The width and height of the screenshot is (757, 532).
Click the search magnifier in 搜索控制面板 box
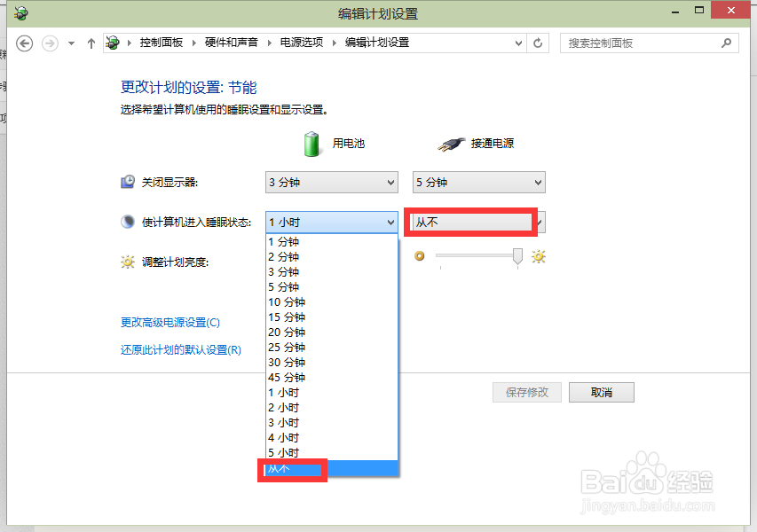727,43
